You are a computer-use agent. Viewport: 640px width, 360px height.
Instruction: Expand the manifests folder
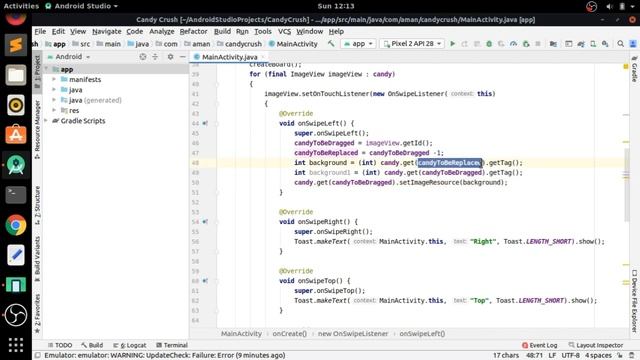[x=54, y=80]
